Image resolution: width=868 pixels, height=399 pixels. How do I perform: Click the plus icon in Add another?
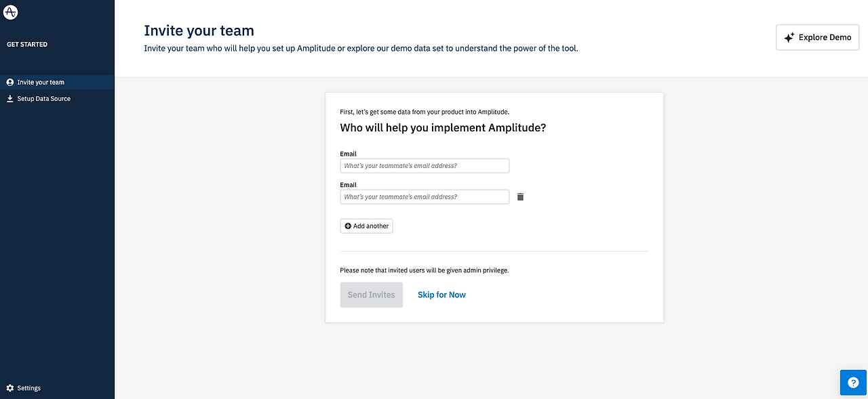pyautogui.click(x=348, y=226)
